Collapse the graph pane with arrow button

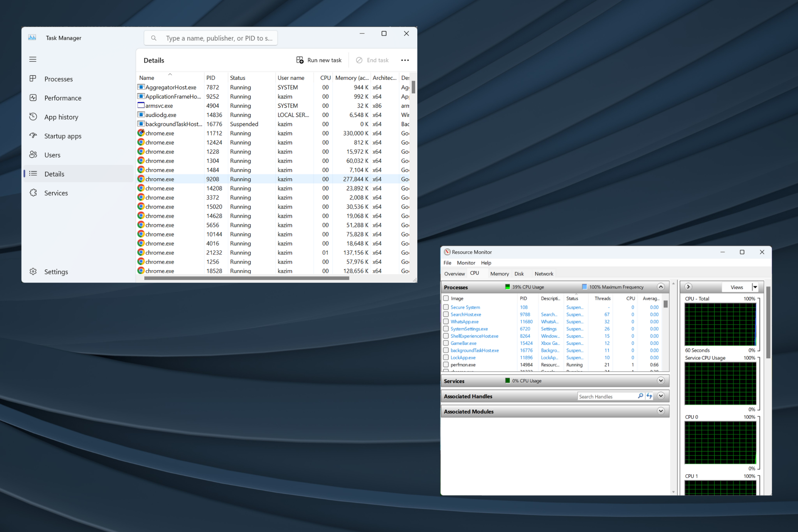[688, 287]
